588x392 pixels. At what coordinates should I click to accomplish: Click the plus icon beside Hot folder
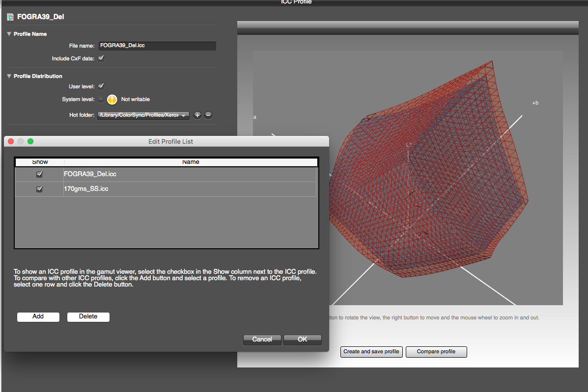coord(197,115)
